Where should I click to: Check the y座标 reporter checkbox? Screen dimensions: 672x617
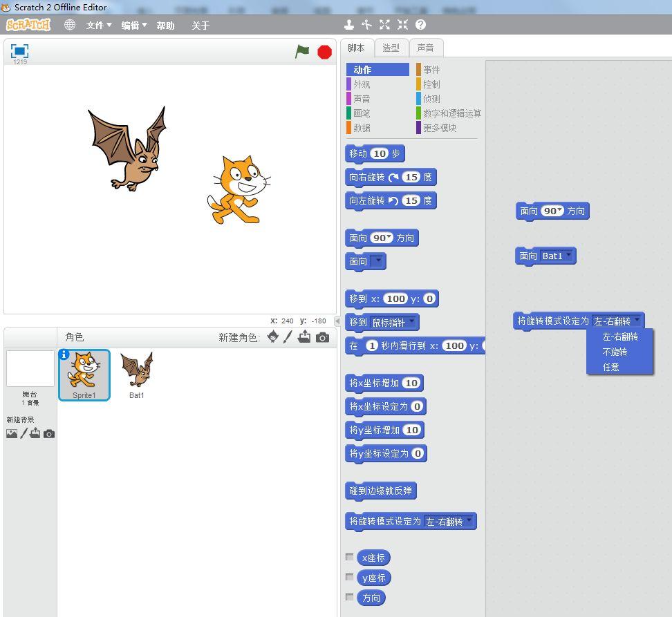(x=350, y=577)
